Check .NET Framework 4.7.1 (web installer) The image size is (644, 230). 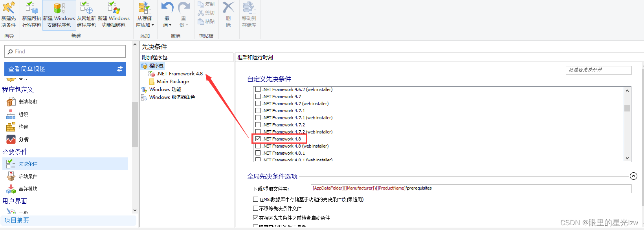tap(258, 118)
